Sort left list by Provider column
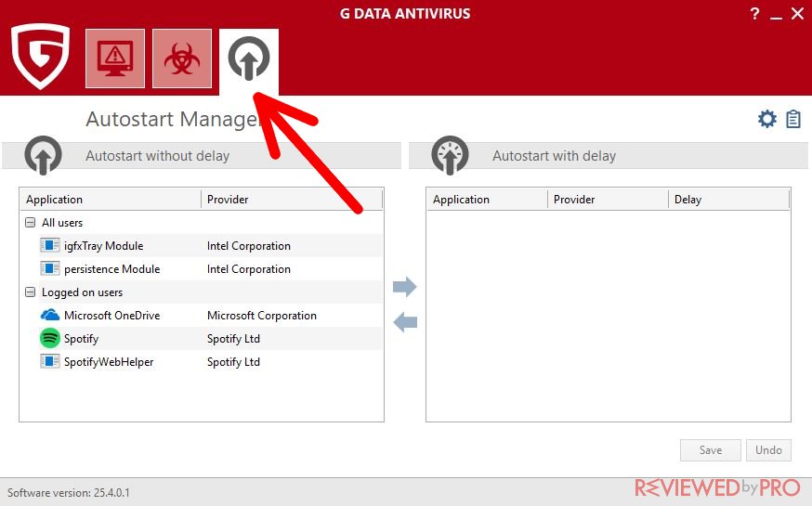 pyautogui.click(x=292, y=200)
